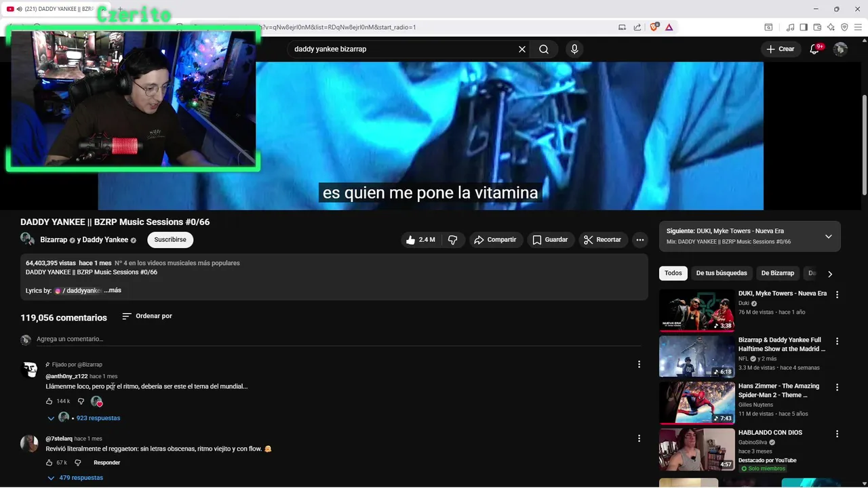Like the comment by @7stelarq
The image size is (868, 488).
(49, 463)
